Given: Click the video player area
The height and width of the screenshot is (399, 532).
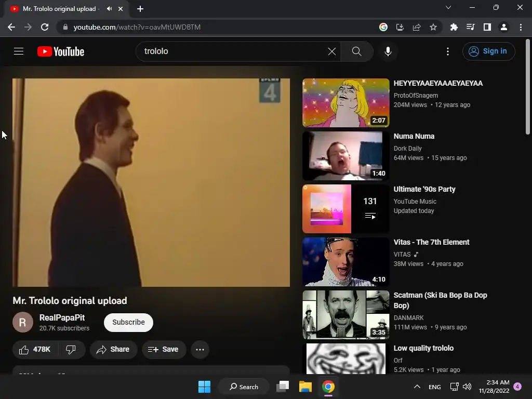Looking at the screenshot, I should [151, 182].
